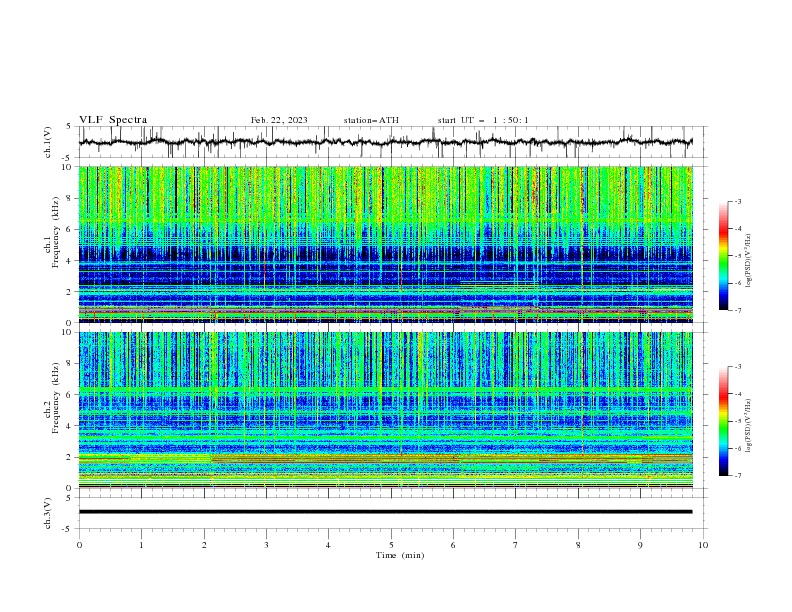Click the "10" kHz tick on ch.1 frequency axis
Image resolution: width=792 pixels, height=612 pixels.
point(68,167)
